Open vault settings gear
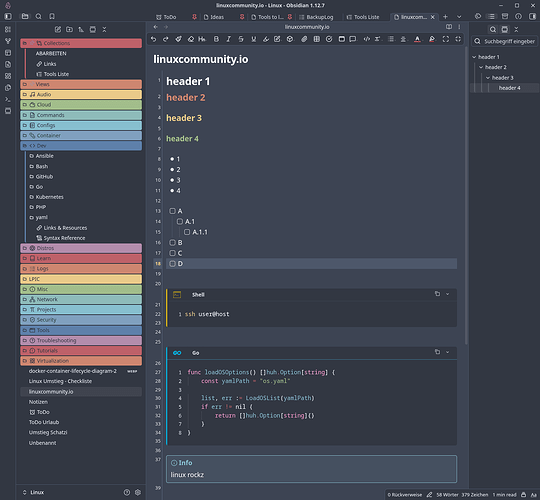This screenshot has height=500, width=540. tap(138, 492)
